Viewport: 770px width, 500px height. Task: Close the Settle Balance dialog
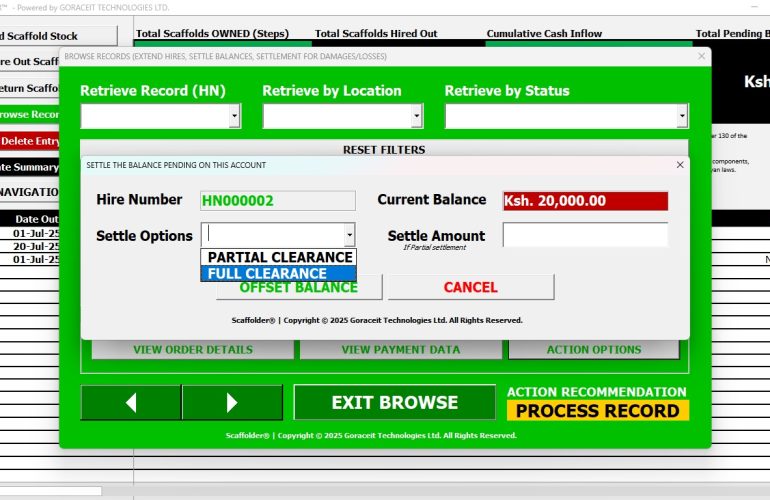[680, 165]
